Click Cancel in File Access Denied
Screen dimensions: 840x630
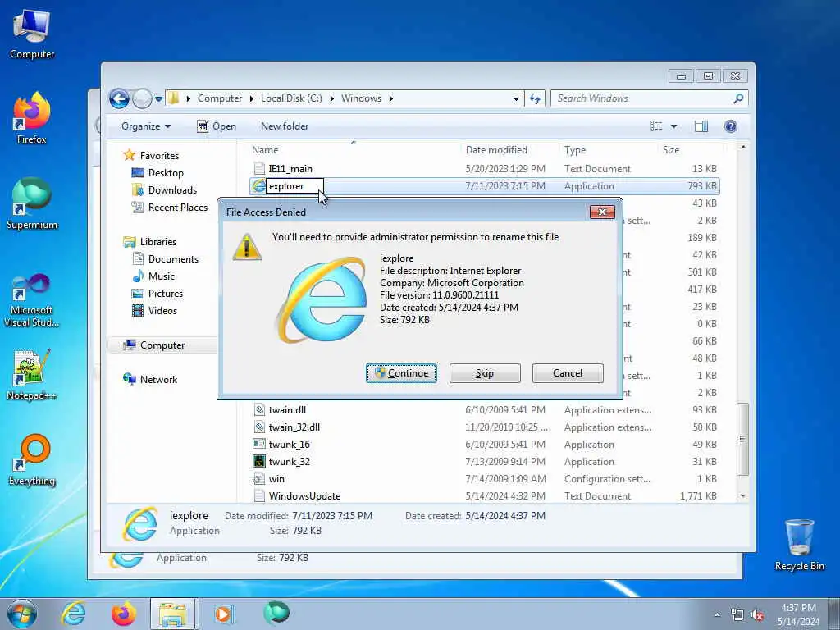(568, 373)
